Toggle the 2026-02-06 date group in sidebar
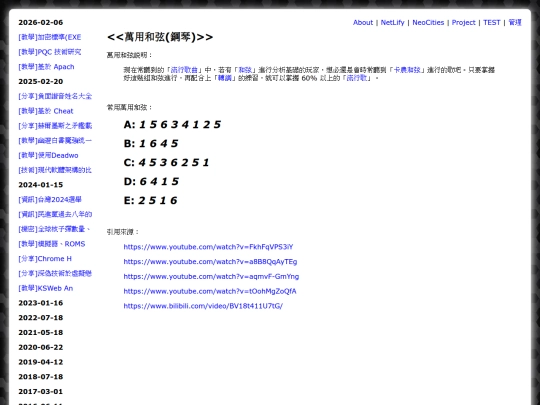The width and height of the screenshot is (540, 405). (x=41, y=22)
